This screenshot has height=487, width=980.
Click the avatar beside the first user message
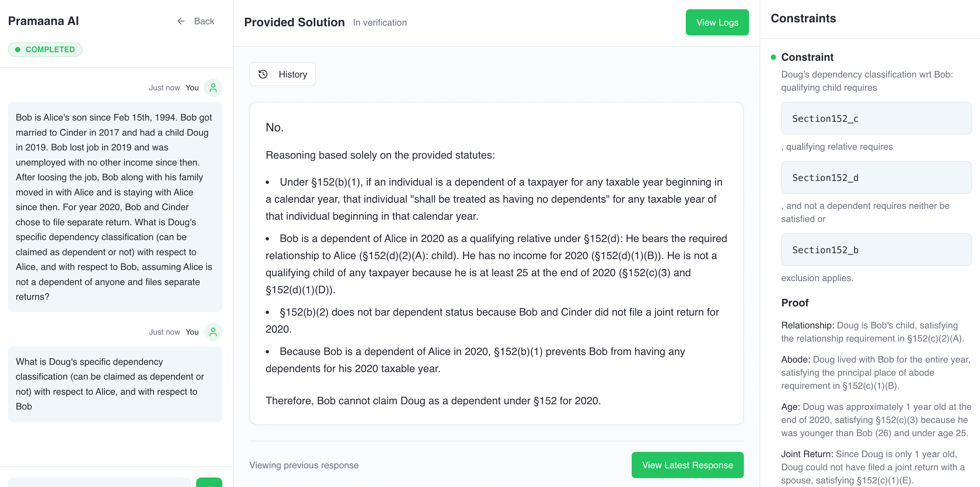pos(213,88)
